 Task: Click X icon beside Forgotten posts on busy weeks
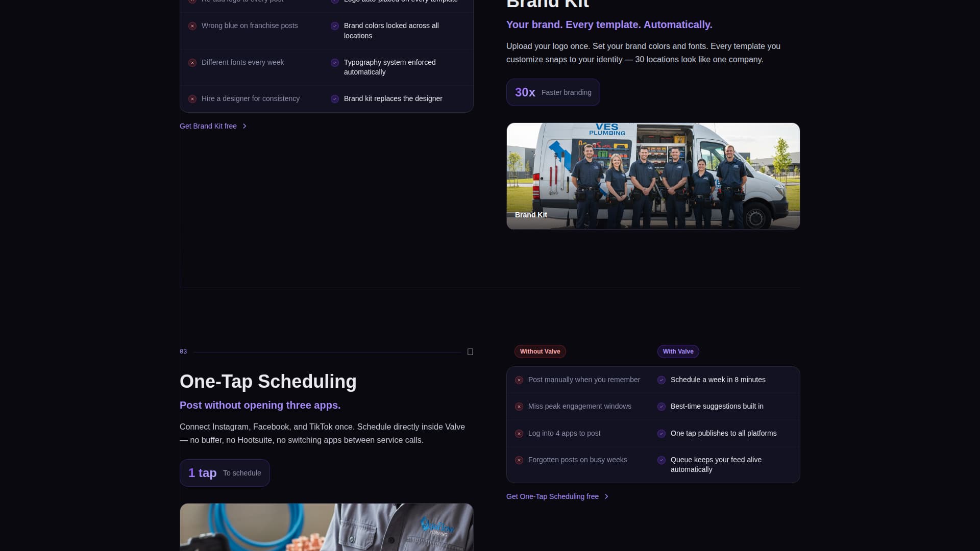click(519, 460)
